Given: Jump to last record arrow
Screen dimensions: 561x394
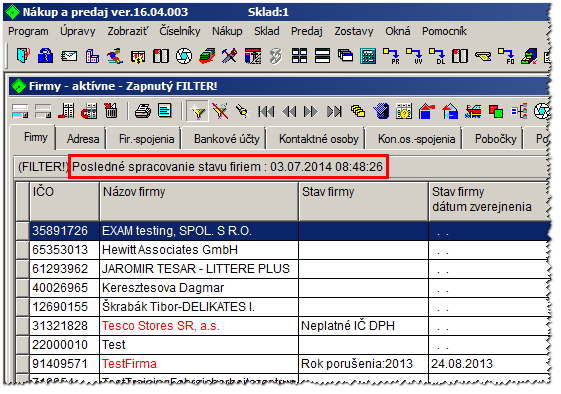Looking at the screenshot, I should (334, 111).
